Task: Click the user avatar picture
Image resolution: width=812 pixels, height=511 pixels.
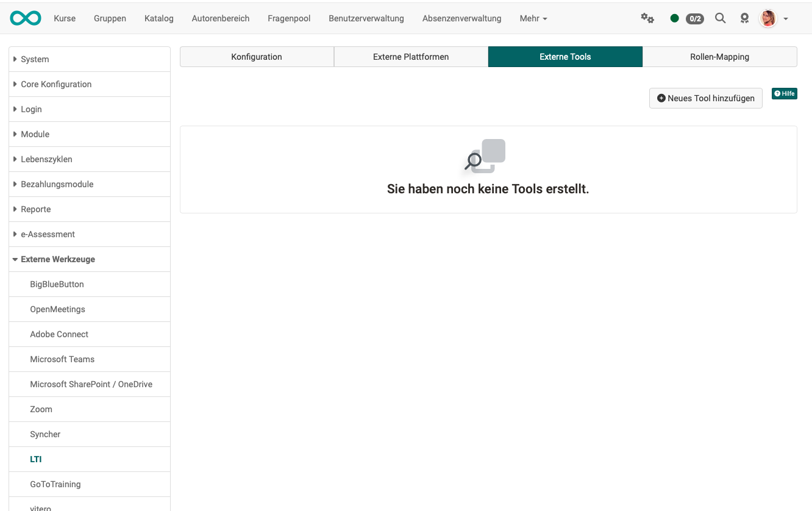Action: pyautogui.click(x=768, y=18)
